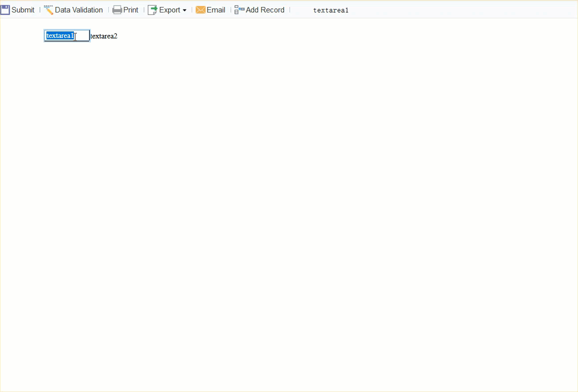Select the highlighted textarea1 text
Screen dimensions: 578x392
(x=59, y=35)
